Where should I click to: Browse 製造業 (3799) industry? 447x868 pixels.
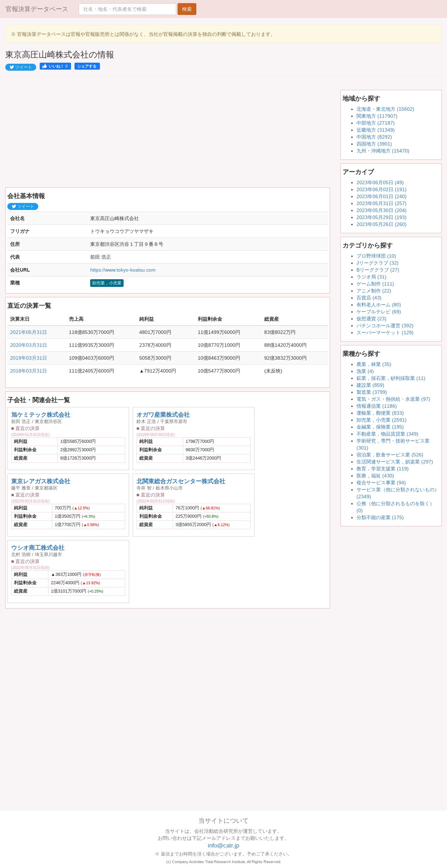point(371,392)
